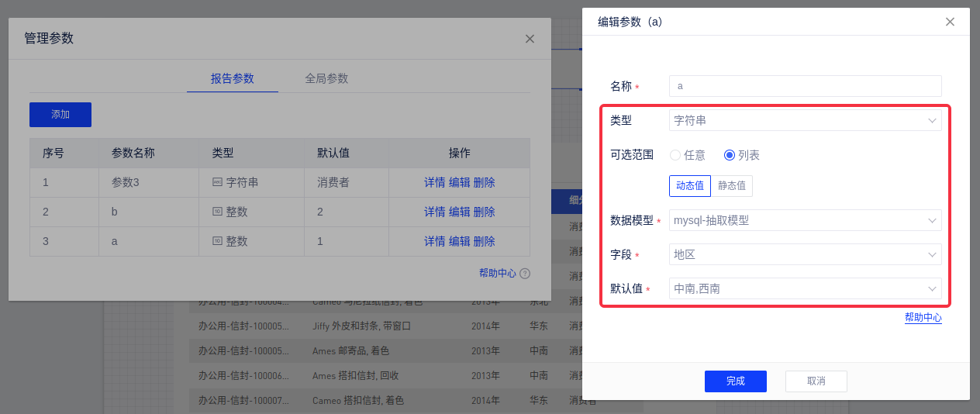Expand the 默认值 dropdown
The image size is (980, 414).
(805, 288)
